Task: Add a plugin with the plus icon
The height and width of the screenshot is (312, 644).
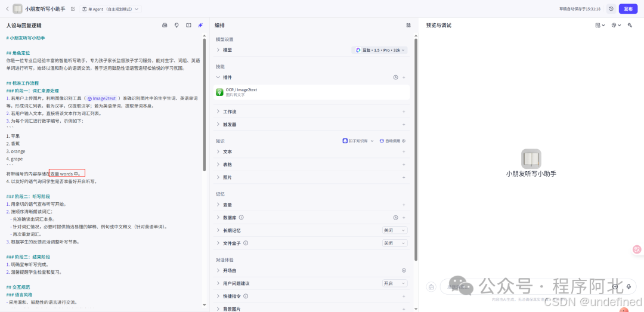Action: click(404, 77)
